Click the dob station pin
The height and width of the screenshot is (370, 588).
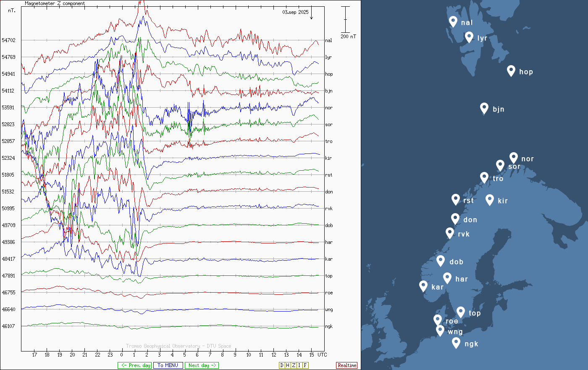pyautogui.click(x=441, y=260)
